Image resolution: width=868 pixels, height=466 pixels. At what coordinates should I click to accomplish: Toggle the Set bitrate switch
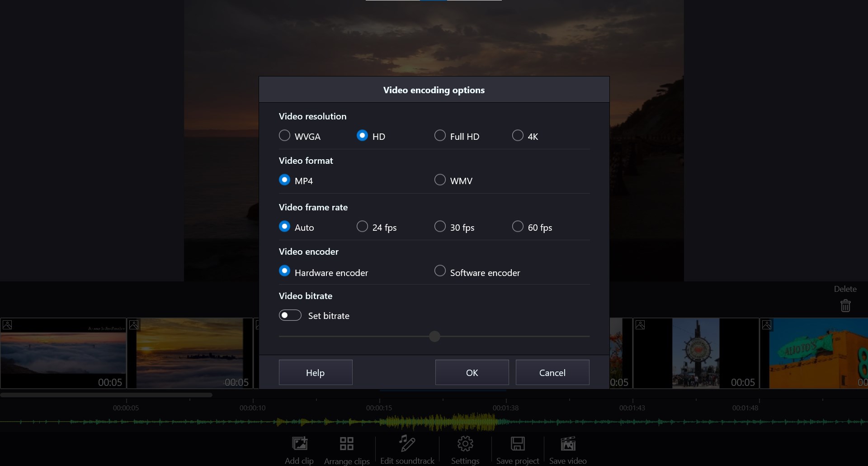[290, 315]
